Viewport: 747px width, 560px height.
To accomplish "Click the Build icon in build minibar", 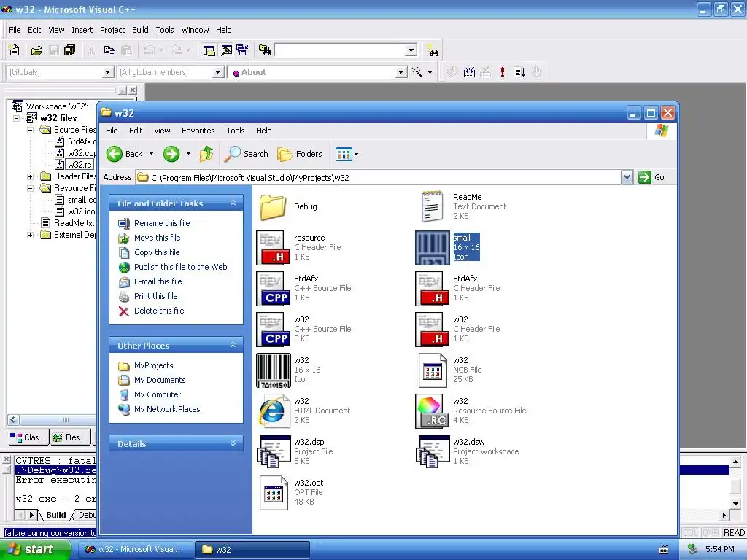I will (469, 72).
